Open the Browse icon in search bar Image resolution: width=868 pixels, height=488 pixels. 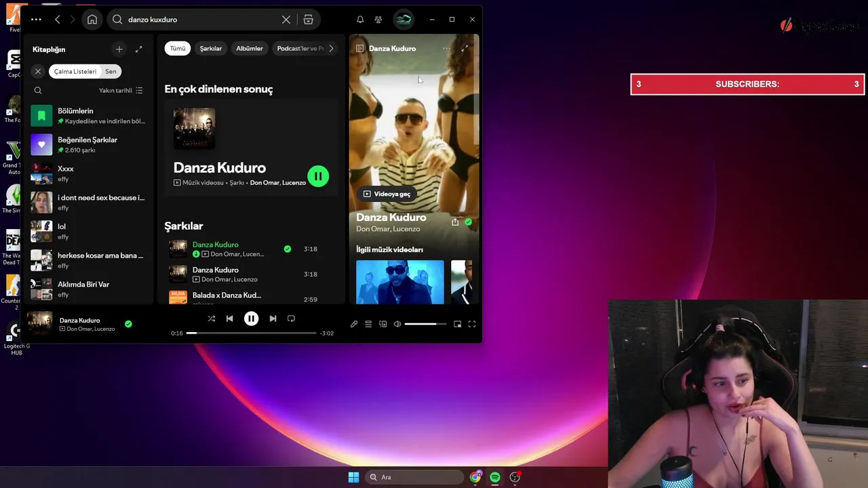(x=309, y=20)
